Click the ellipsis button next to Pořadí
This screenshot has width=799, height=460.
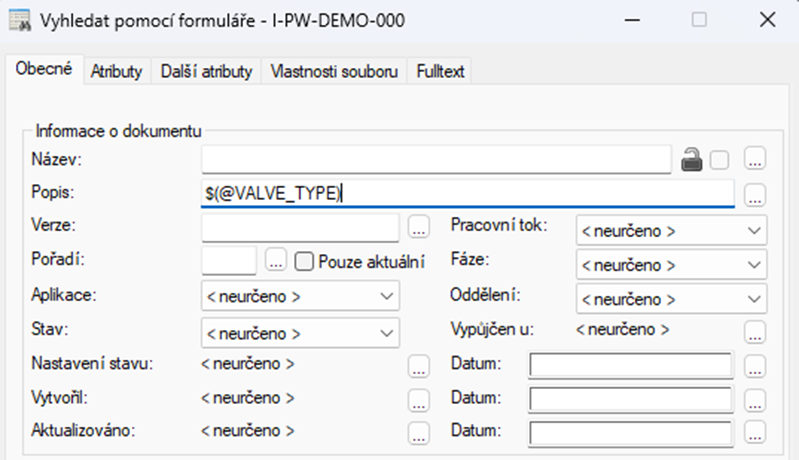(276, 263)
